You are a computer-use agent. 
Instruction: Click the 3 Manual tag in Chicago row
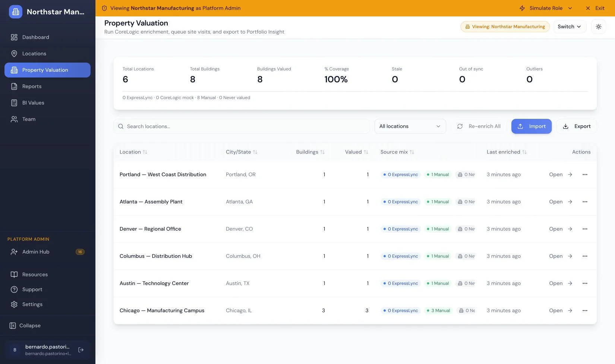click(x=438, y=310)
